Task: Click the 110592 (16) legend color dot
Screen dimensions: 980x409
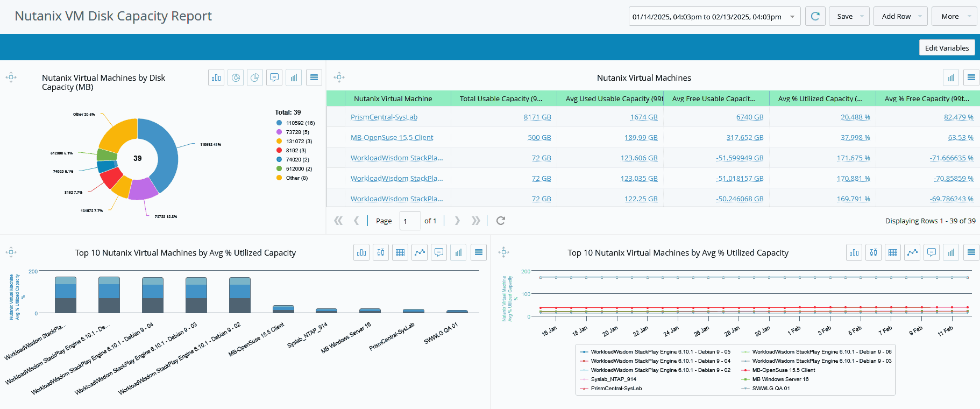Action: (279, 123)
